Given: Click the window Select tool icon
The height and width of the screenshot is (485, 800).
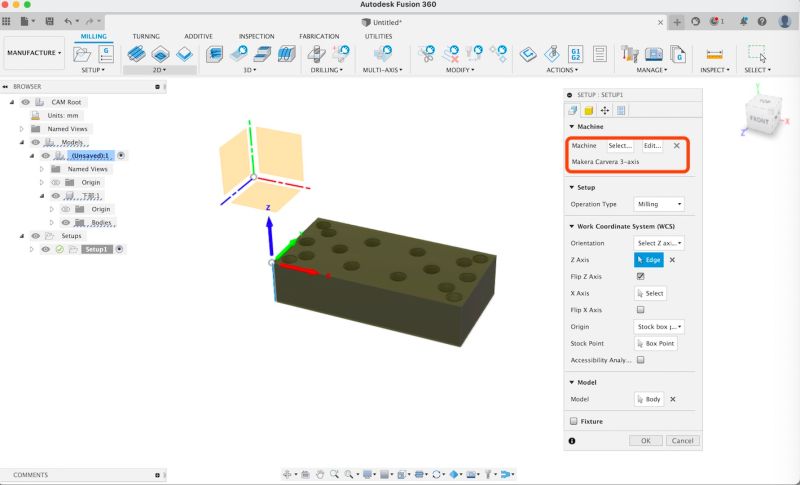Looking at the screenshot, I should 757,54.
